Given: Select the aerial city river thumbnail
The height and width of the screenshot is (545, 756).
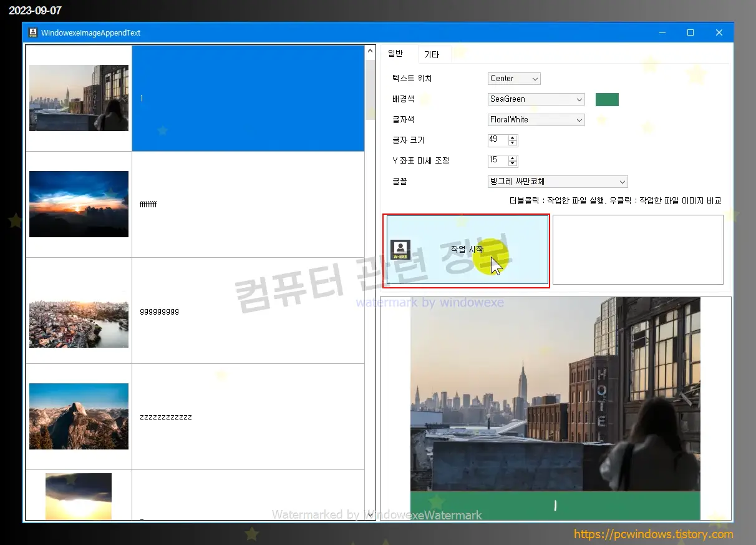Looking at the screenshot, I should click(79, 314).
